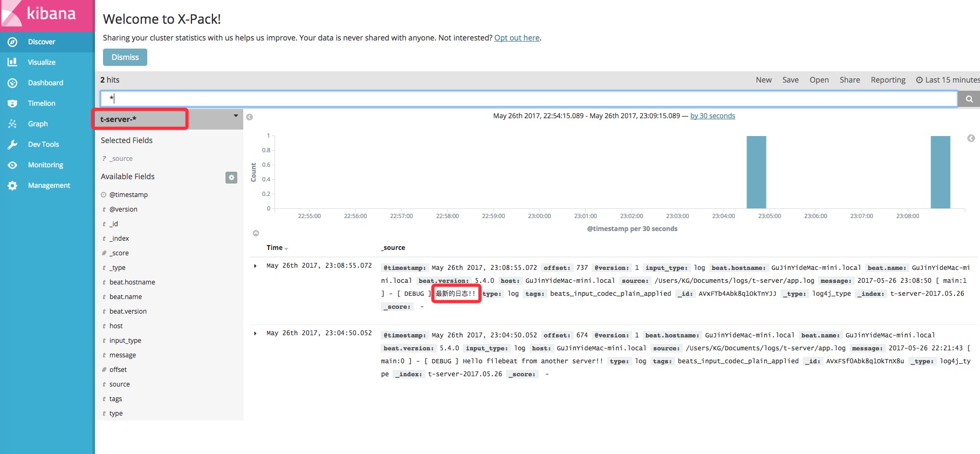980x454 pixels.
Task: Collapse the histogram chart with arrow
Action: click(x=256, y=233)
